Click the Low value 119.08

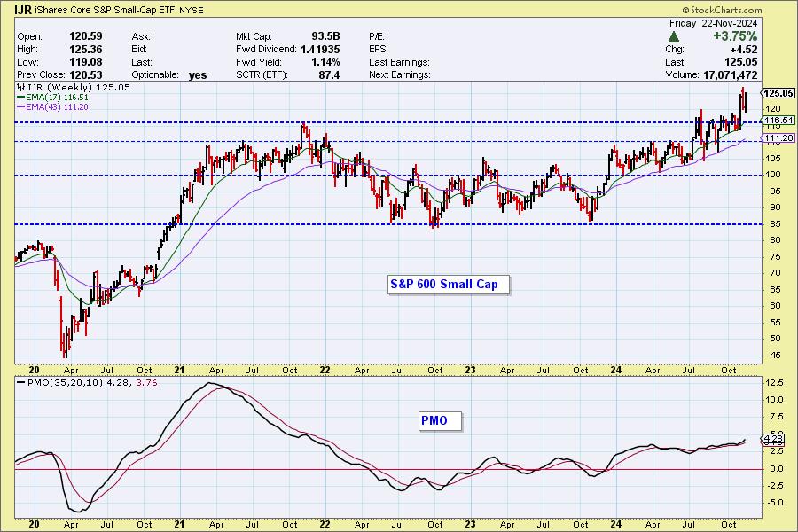tap(85, 61)
